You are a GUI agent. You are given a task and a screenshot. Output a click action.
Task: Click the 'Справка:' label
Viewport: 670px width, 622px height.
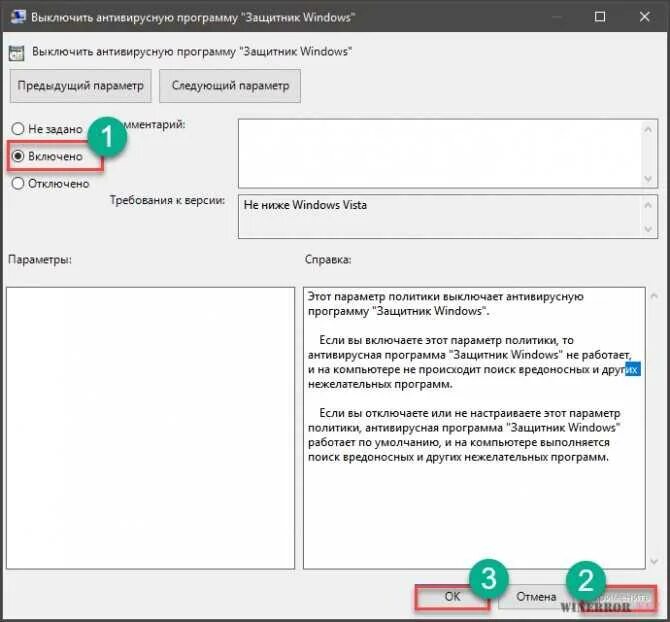coord(328,259)
